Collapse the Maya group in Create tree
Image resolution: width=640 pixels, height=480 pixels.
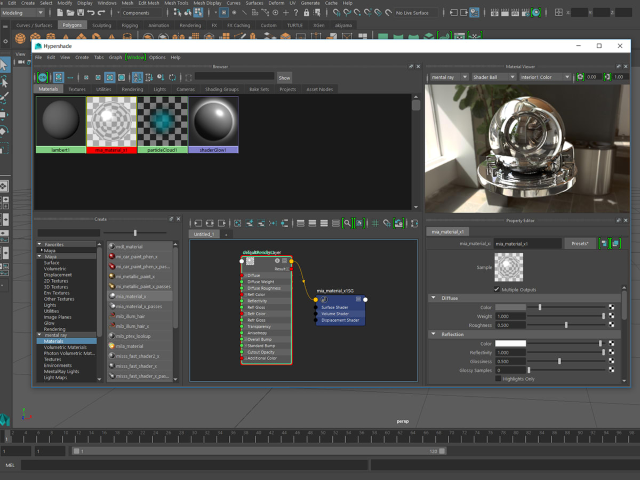40,256
